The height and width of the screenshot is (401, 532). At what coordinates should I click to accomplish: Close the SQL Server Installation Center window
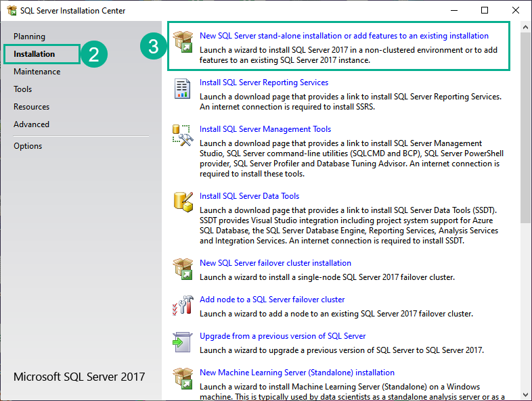[x=516, y=11]
